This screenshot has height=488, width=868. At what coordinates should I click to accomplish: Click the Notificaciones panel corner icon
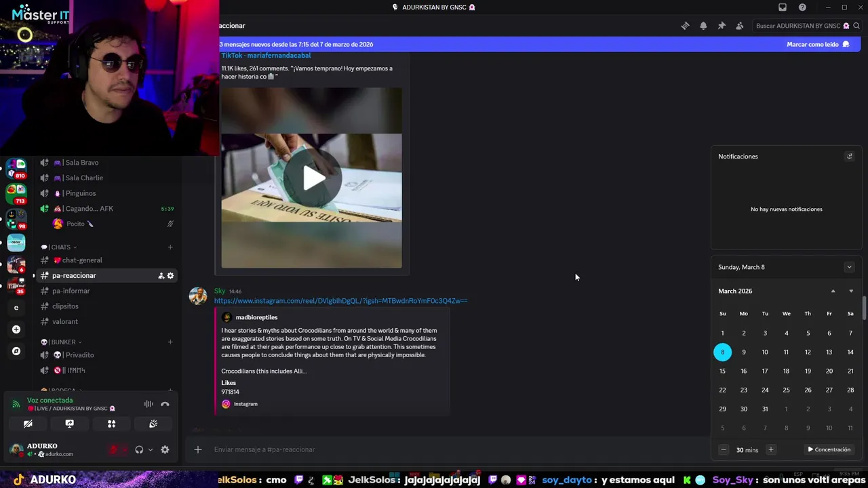pos(849,157)
